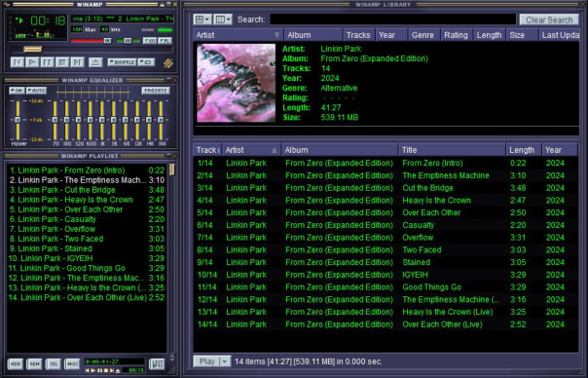Pause playback in the main player
This screenshot has height=378, width=588.
coord(48,62)
